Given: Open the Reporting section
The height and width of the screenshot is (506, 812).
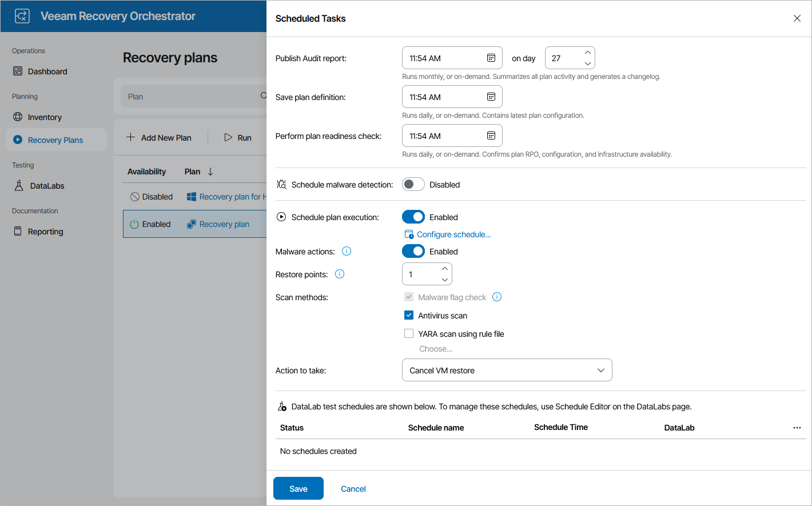Looking at the screenshot, I should [x=46, y=231].
